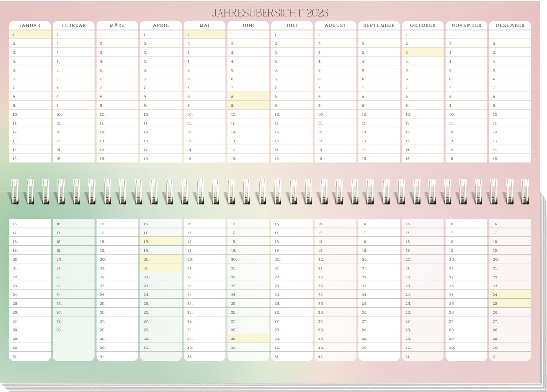Click the 31. row in Mai

(x=204, y=357)
